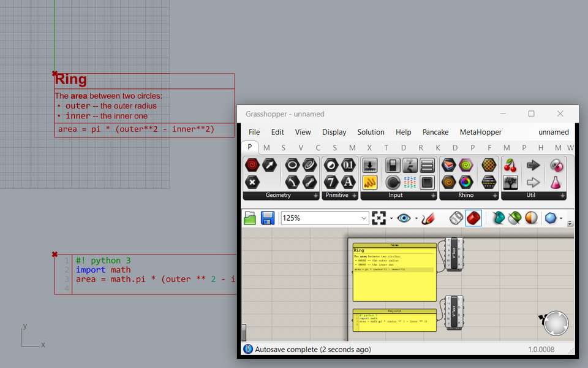Open the MetaHopper menu
588x368 pixels.
(481, 132)
